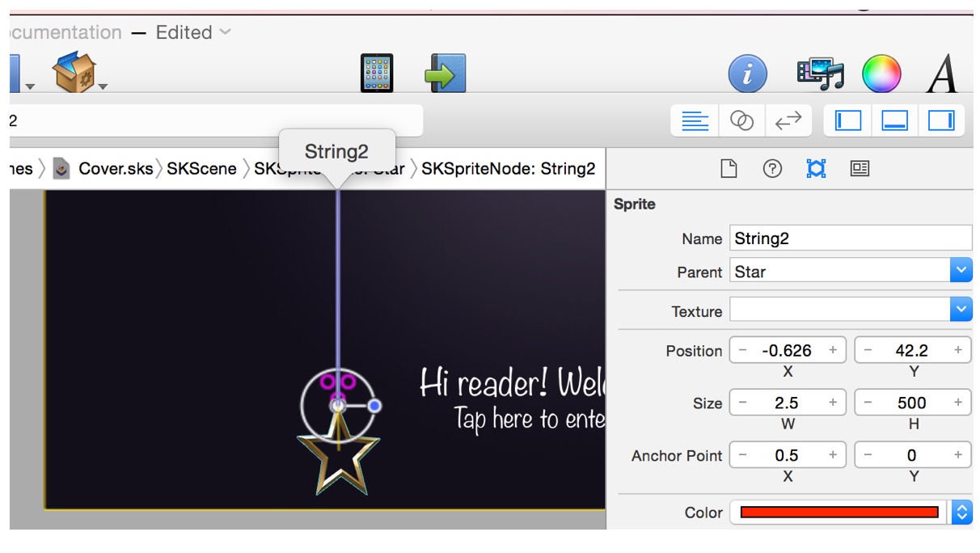Click SKSpriteNode: String2 in jump bar
Viewport: 980px width, 553px height.
point(508,168)
